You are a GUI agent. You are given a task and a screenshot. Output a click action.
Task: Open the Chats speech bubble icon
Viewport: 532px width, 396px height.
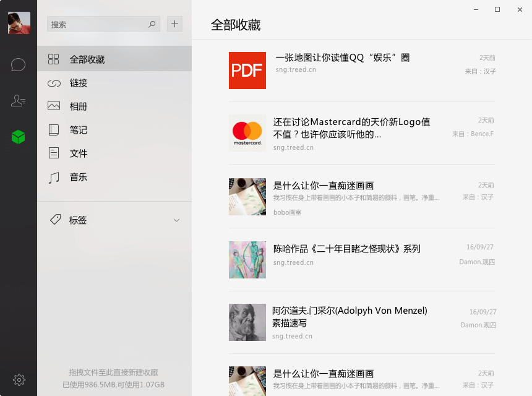[18, 64]
